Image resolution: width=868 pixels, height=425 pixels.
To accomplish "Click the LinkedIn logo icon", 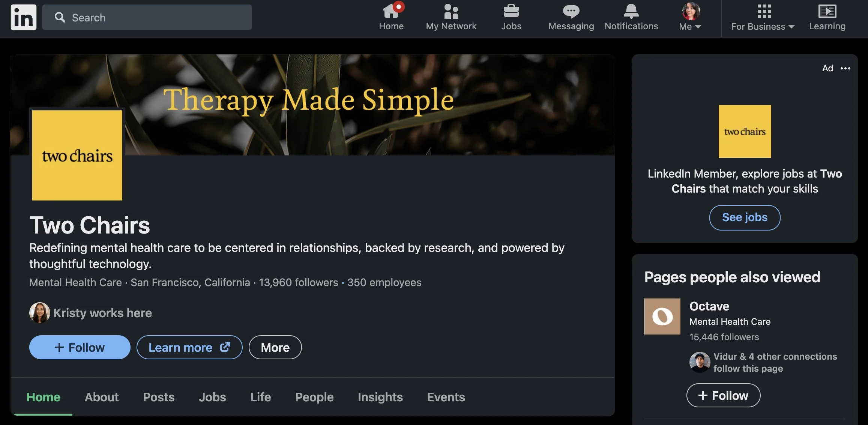I will [x=23, y=17].
